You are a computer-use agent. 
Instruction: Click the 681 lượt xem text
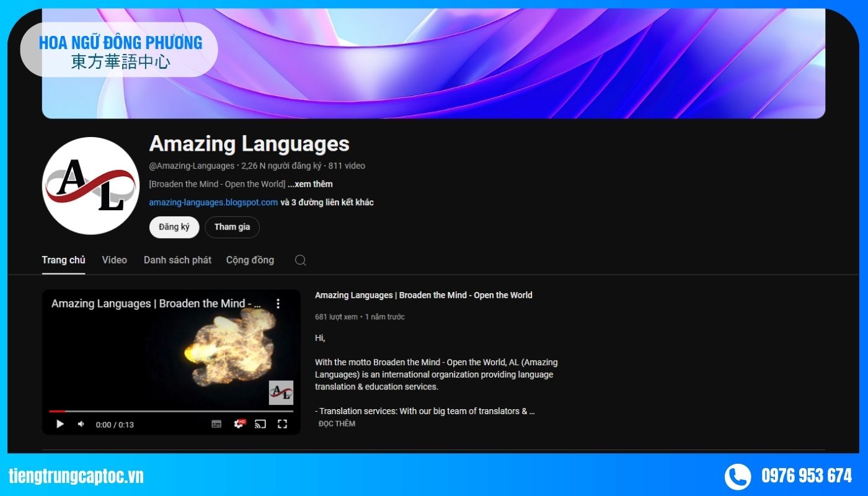pos(336,317)
